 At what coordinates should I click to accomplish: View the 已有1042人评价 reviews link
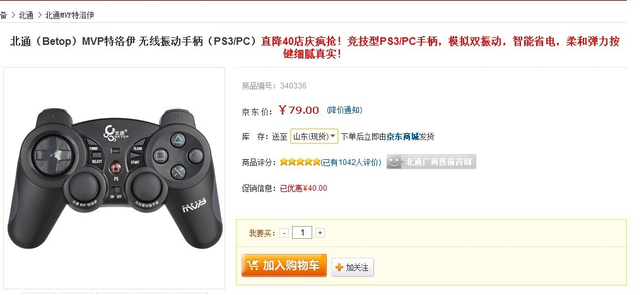click(x=351, y=162)
